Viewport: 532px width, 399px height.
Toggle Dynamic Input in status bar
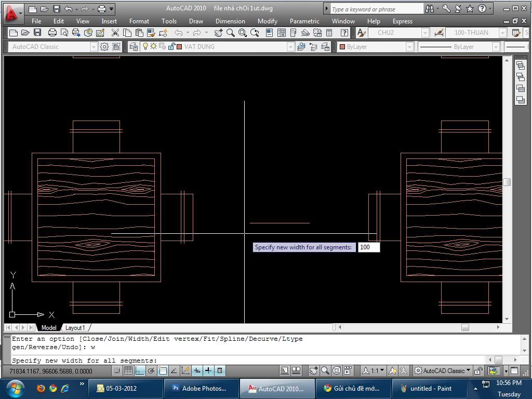click(x=197, y=371)
